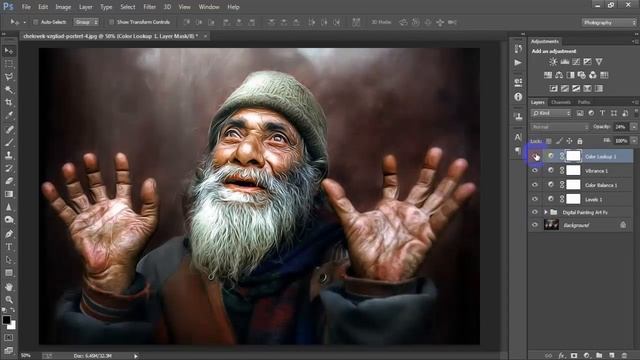640x360 pixels.
Task: Add an Exposure adjustment
Action: point(587,62)
